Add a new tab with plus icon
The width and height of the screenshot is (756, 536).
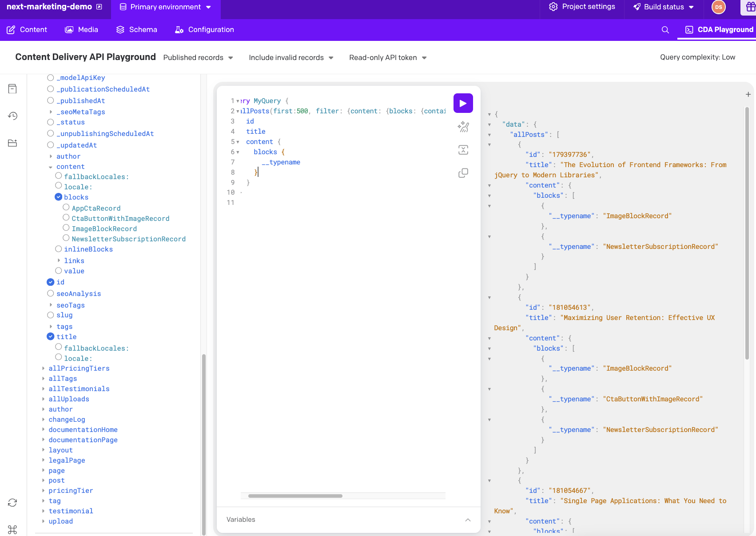pyautogui.click(x=748, y=94)
